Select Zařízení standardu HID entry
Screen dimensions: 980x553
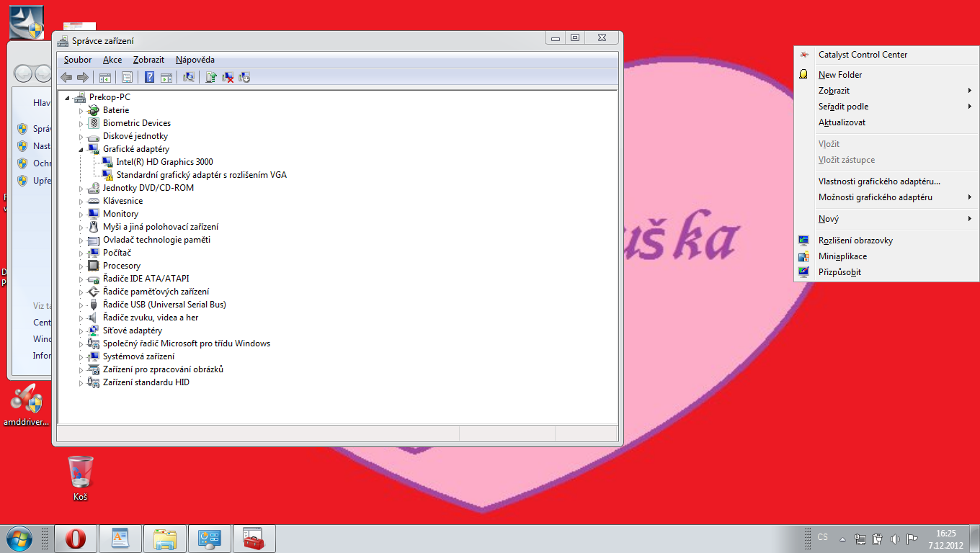point(146,382)
